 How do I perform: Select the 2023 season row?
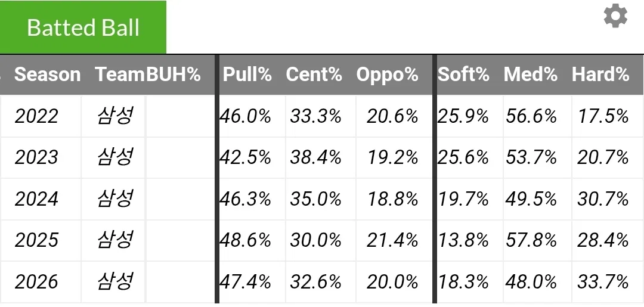coord(322,157)
